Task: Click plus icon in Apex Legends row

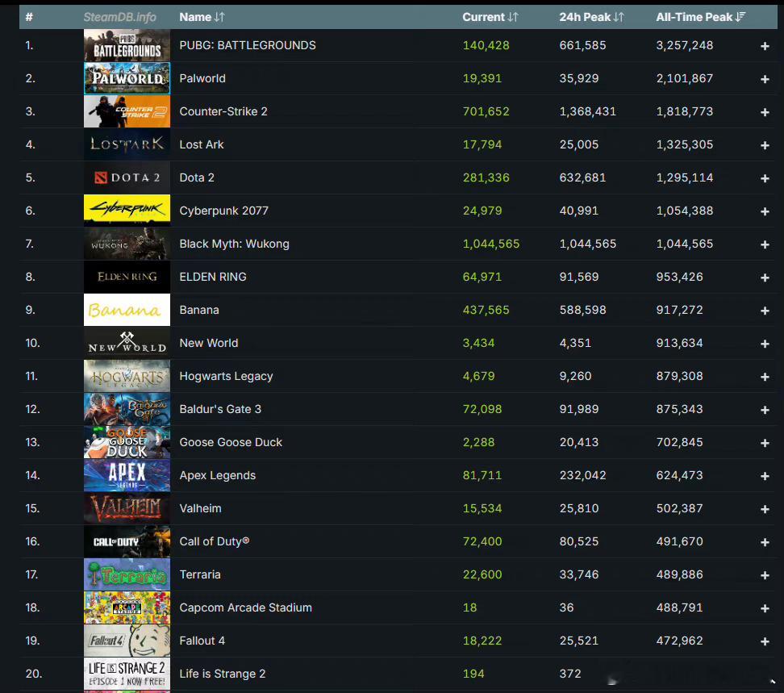Action: pyautogui.click(x=765, y=476)
